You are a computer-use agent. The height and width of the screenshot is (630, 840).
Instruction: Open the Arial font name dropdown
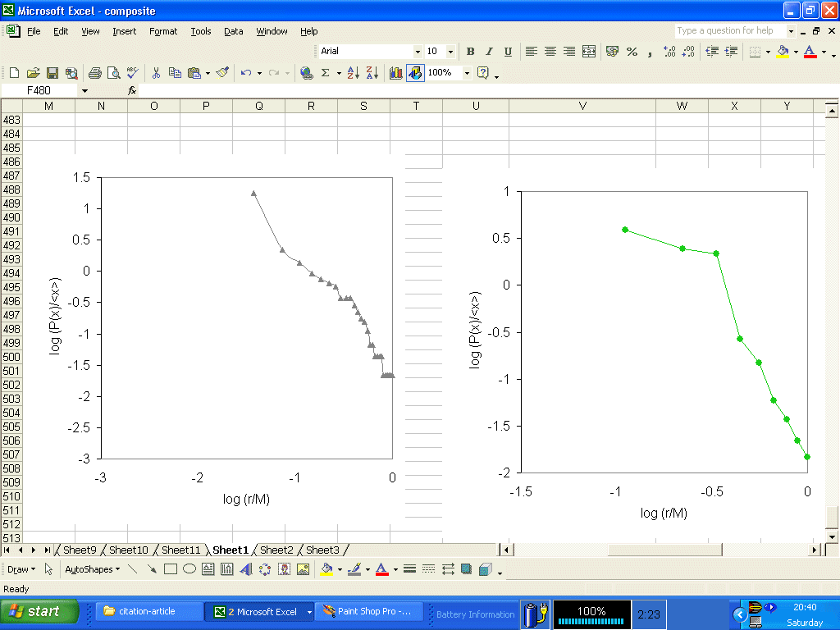coord(418,52)
